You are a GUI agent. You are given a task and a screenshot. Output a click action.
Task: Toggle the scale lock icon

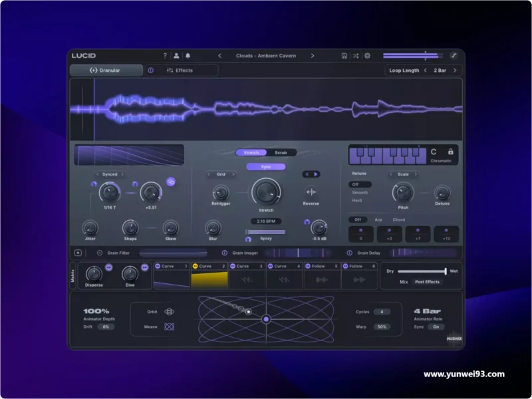[x=451, y=152]
